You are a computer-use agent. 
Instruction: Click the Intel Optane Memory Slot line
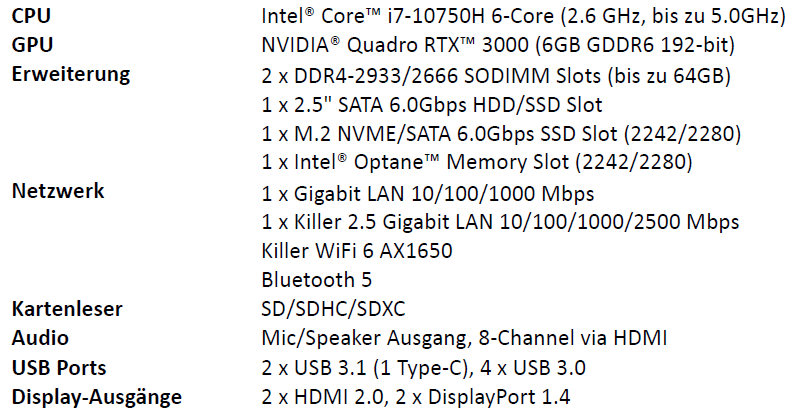(477, 162)
